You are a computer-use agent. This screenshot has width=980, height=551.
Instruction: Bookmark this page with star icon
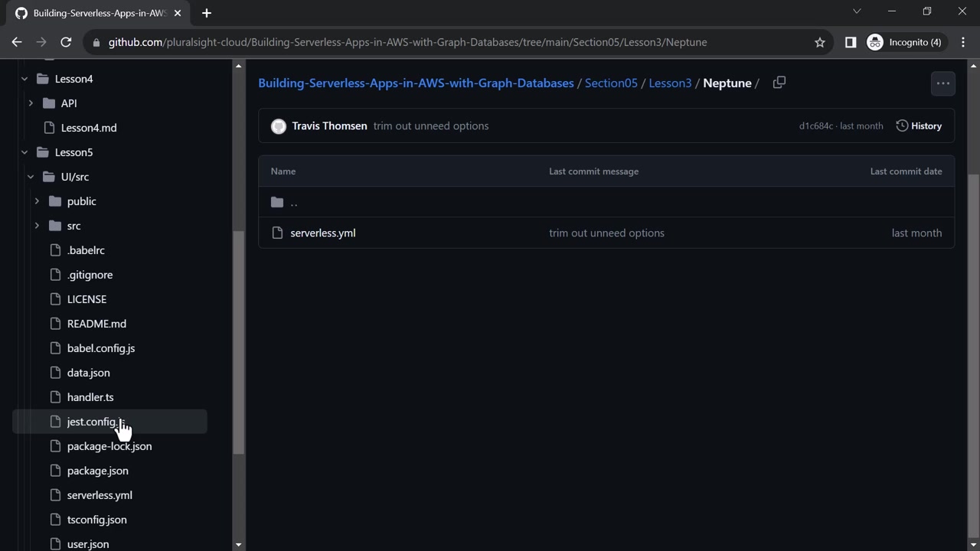(820, 42)
